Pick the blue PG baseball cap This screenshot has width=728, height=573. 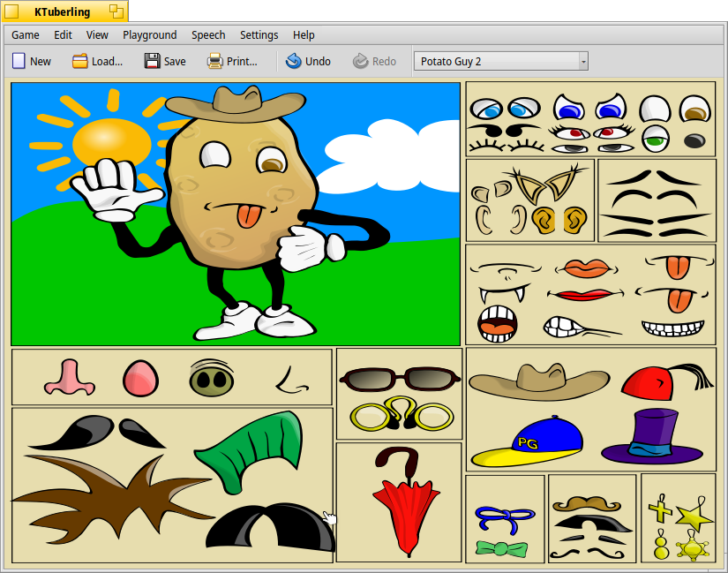527,441
